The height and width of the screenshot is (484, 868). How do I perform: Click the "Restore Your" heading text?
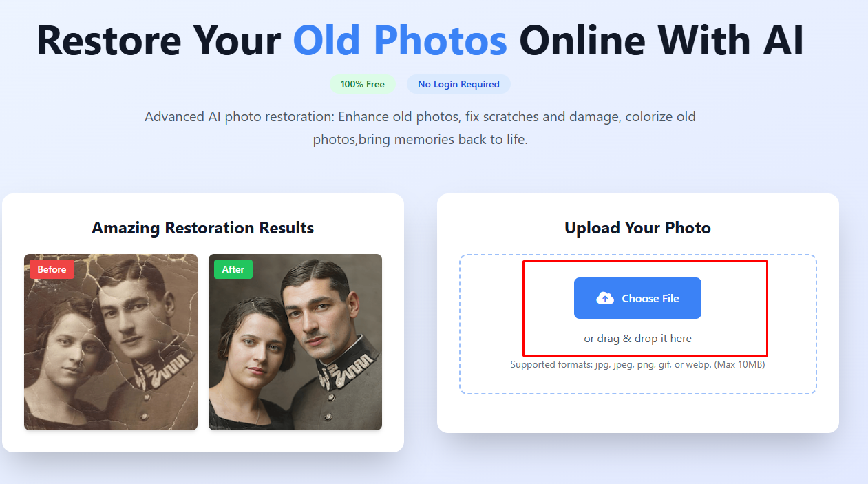tap(158, 40)
